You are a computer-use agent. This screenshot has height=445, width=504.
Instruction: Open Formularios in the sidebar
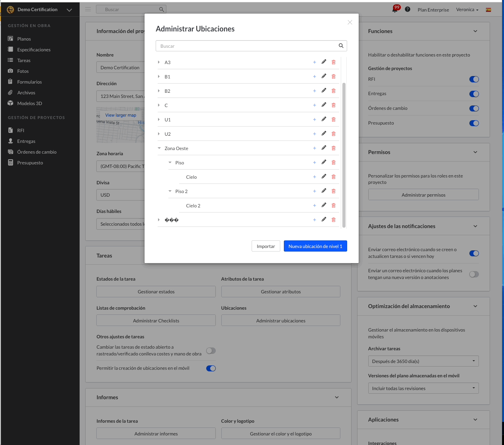pos(29,82)
